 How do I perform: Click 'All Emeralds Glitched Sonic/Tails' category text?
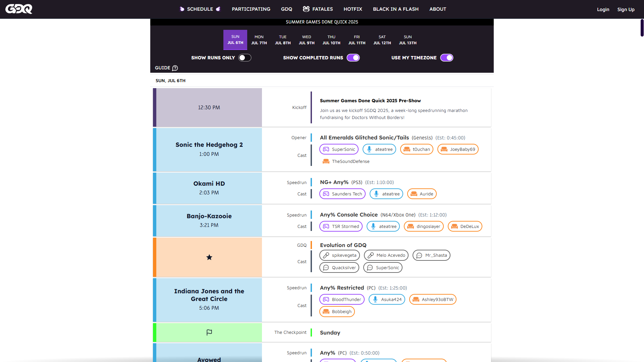364,137
